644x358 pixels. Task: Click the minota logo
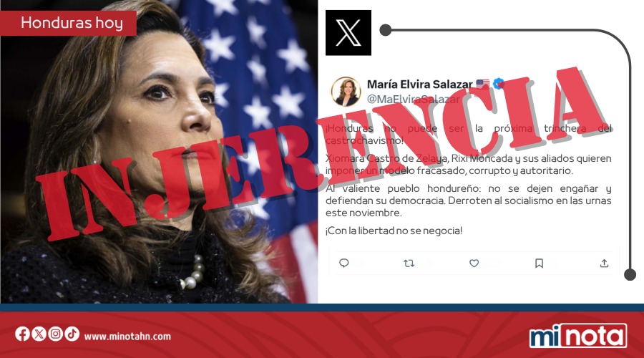[578, 336]
